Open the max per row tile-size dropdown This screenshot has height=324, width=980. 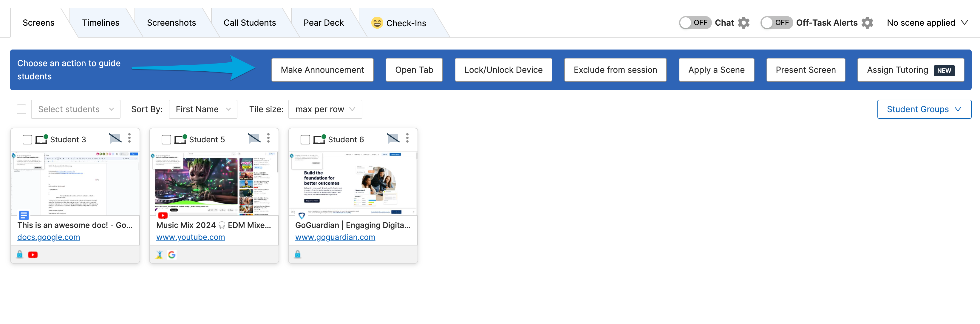pyautogui.click(x=325, y=109)
